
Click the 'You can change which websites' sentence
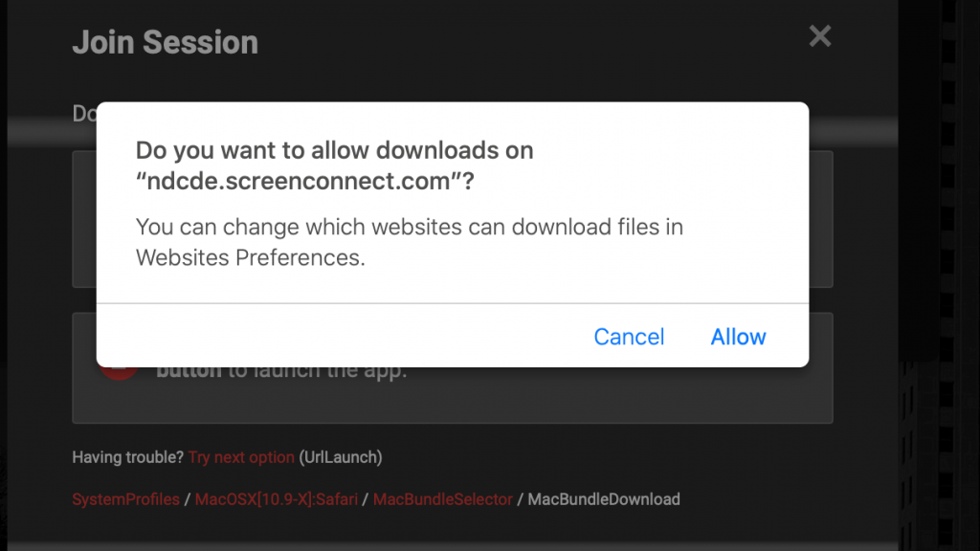pos(409,228)
